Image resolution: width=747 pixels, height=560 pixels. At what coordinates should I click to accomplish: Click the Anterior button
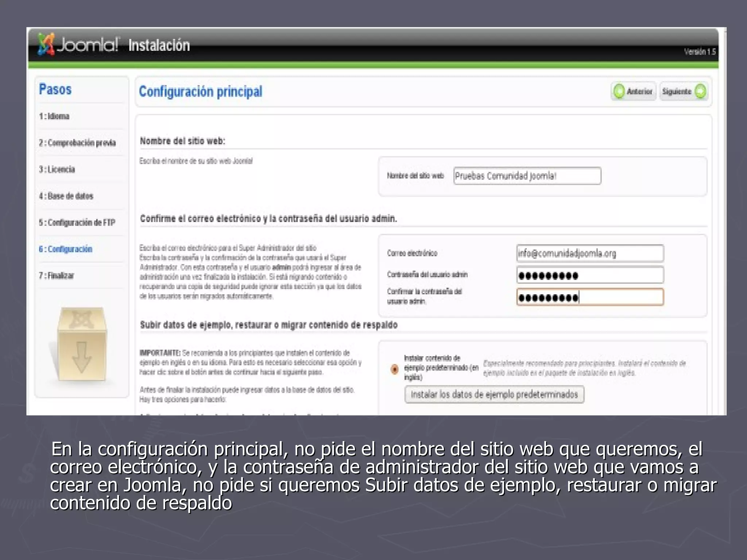(634, 91)
